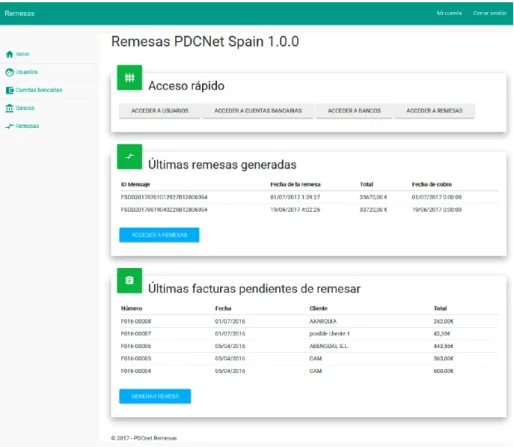Open Usuarios in the sidebar
The image size is (514, 447).
coord(26,72)
